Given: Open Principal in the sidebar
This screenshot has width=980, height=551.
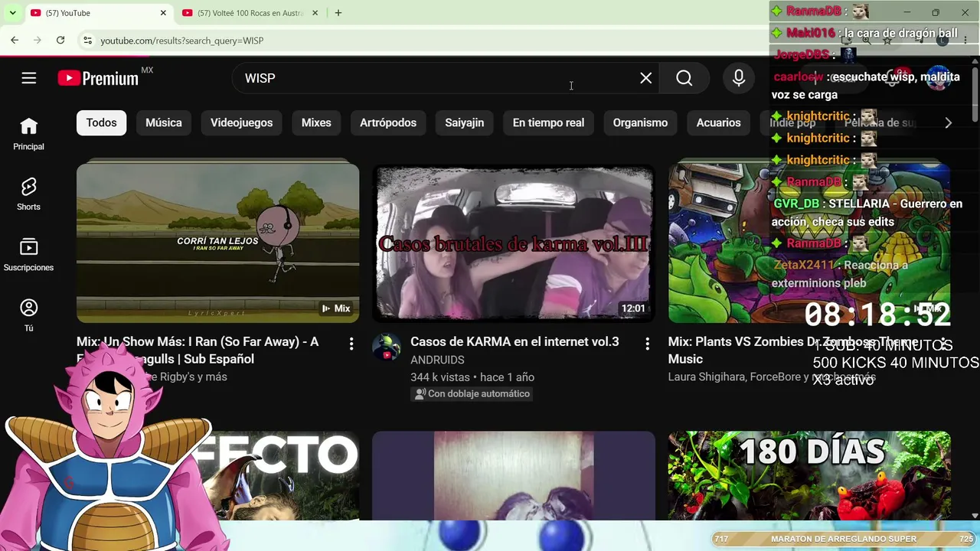Looking at the screenshot, I should 28,134.
